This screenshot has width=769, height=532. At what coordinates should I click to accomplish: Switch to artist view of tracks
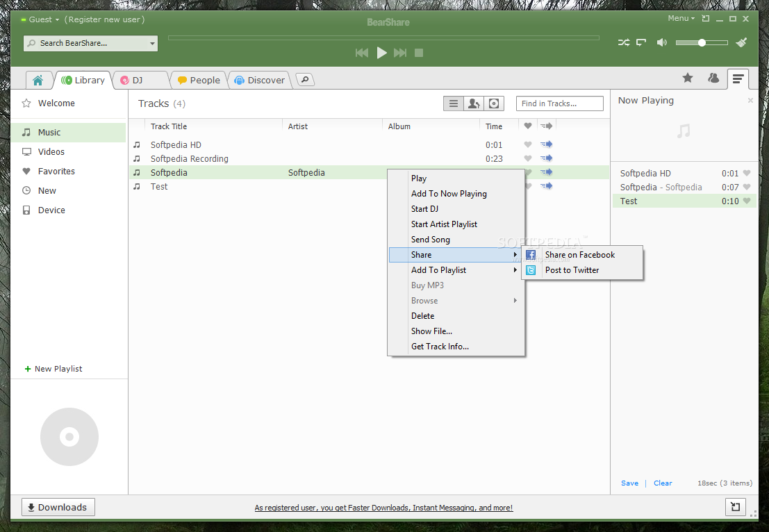point(474,103)
